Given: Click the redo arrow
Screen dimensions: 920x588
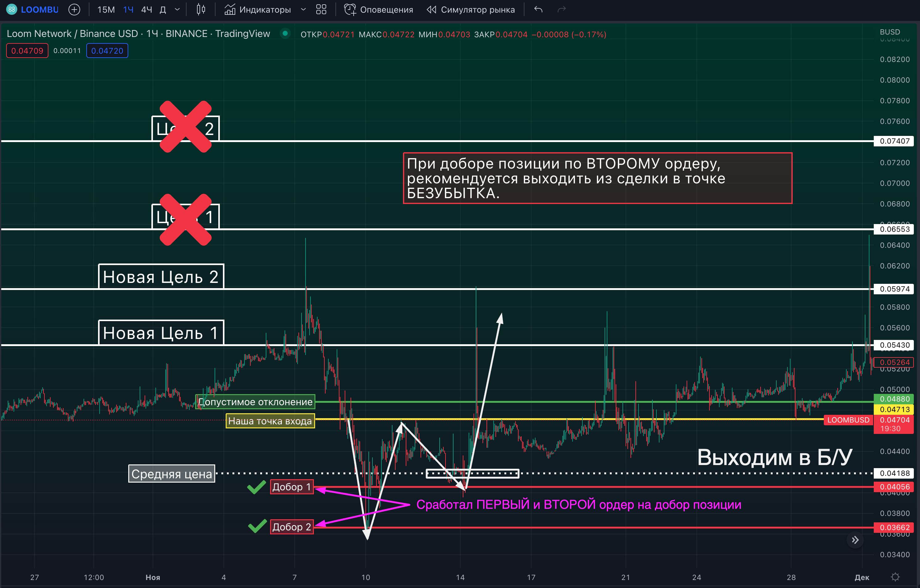Looking at the screenshot, I should (561, 10).
